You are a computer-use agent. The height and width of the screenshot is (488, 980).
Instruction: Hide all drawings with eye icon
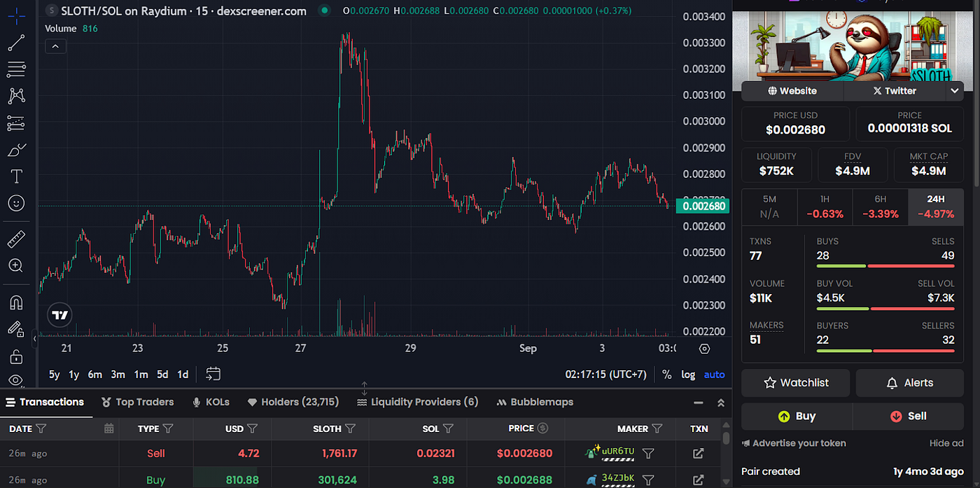(16, 381)
